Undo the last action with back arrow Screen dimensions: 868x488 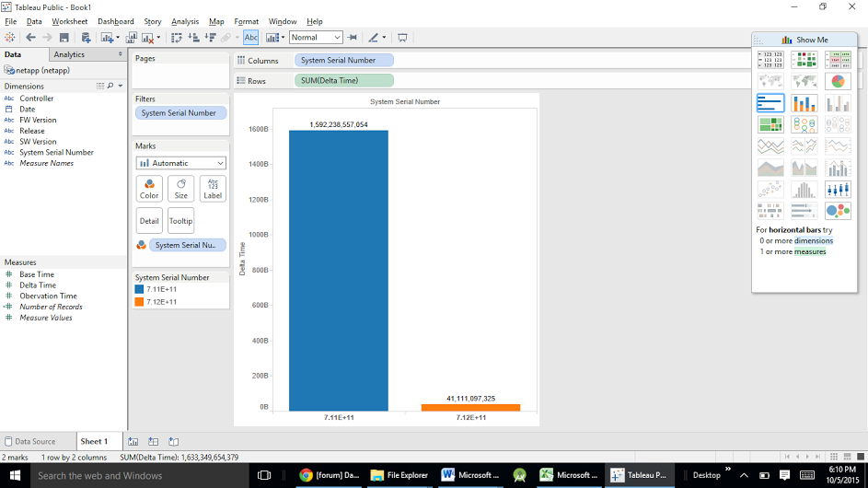(x=30, y=38)
